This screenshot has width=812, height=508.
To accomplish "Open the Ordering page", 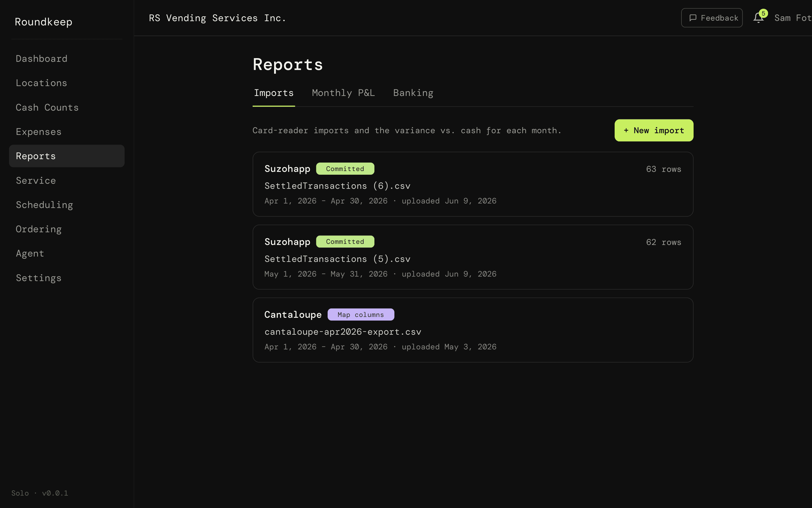I will coord(67,229).
